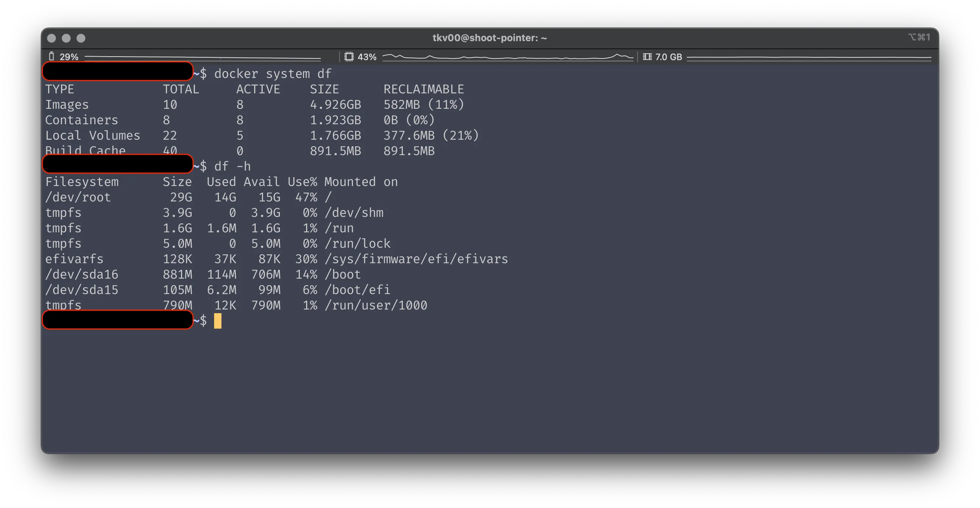Click the green zoom window button
The width and height of the screenshot is (980, 508).
81,38
